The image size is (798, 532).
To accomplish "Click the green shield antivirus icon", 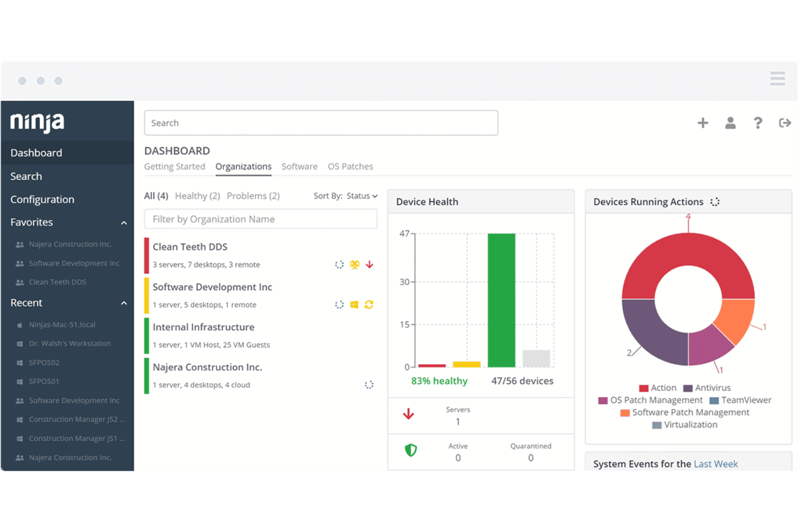I will [x=411, y=450].
